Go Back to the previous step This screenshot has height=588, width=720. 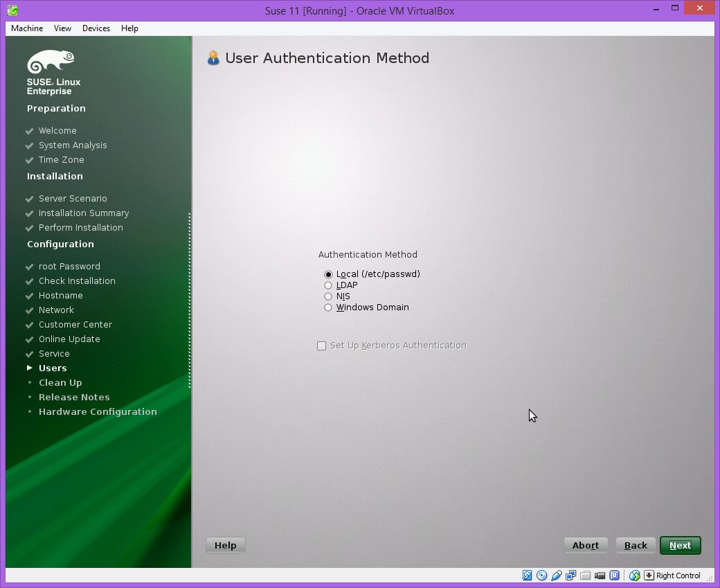coord(636,545)
